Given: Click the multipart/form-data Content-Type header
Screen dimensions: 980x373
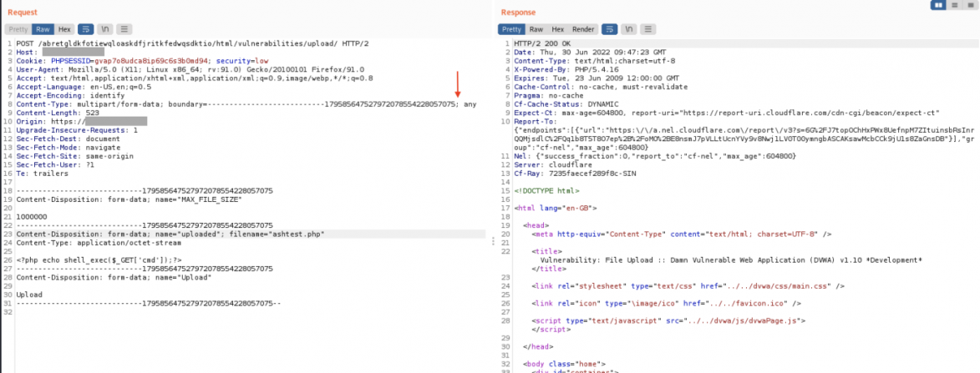Looking at the screenshot, I should (246, 105).
